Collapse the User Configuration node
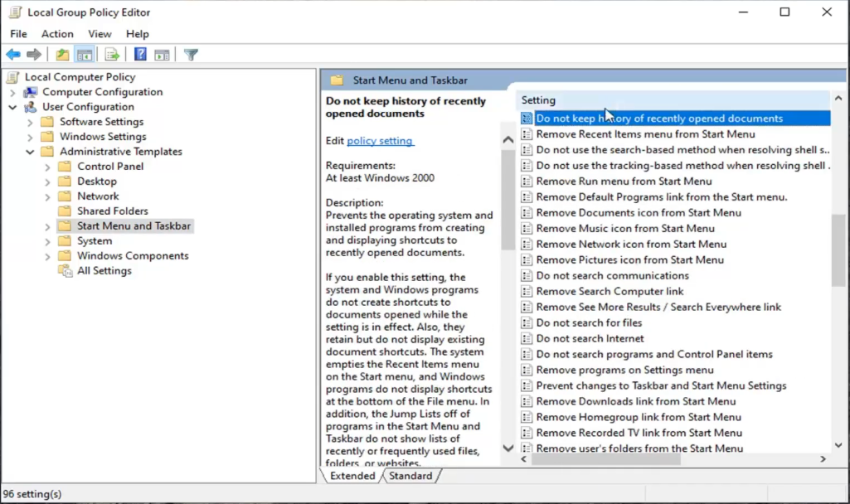Image resolution: width=850 pixels, height=504 pixels. tap(12, 107)
